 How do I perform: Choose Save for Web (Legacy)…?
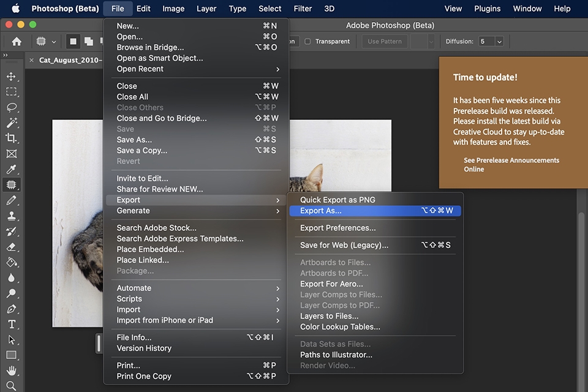pyautogui.click(x=375, y=246)
